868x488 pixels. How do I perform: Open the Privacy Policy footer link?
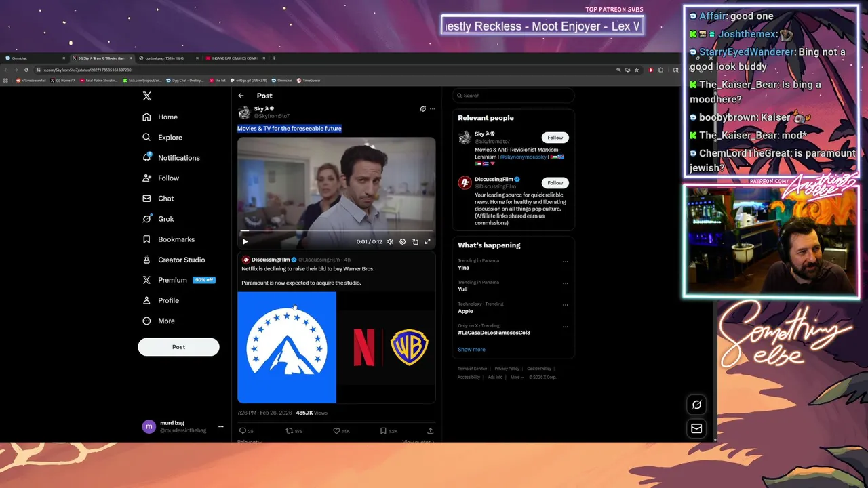507,369
